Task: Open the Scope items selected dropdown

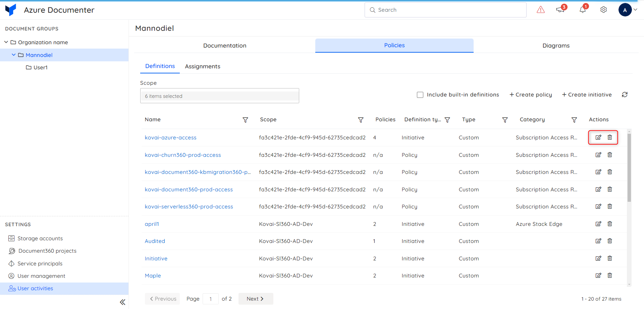Action: (x=220, y=96)
